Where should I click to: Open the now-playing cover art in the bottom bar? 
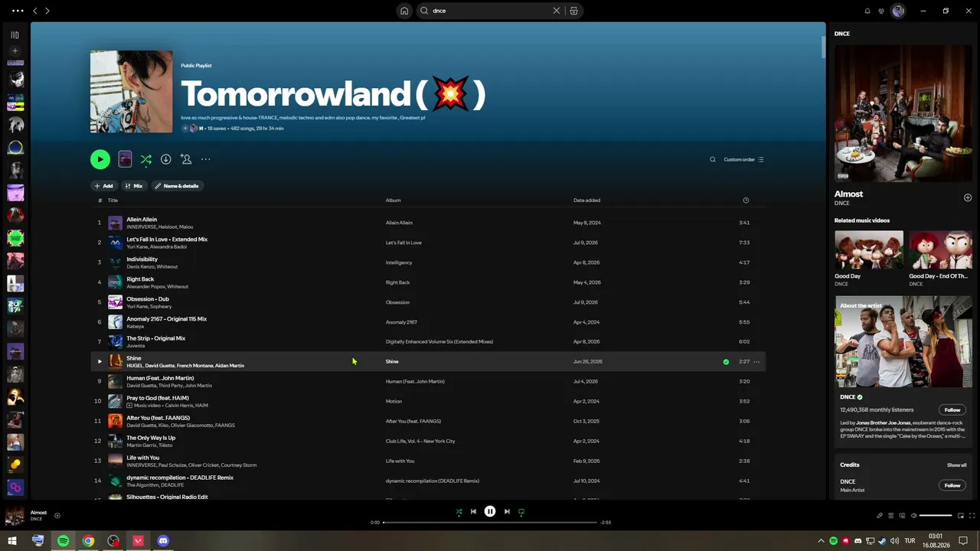click(15, 516)
